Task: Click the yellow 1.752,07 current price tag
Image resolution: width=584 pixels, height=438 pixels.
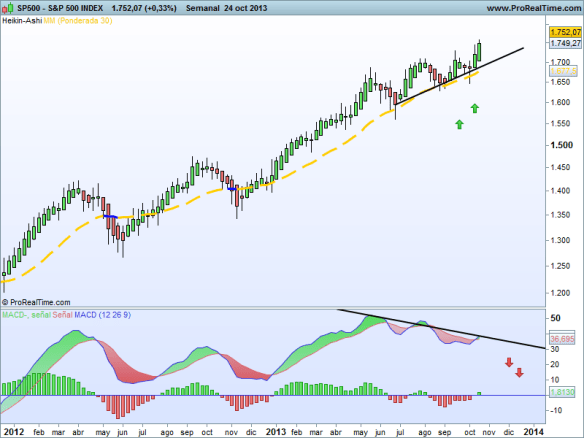Action: pos(565,32)
